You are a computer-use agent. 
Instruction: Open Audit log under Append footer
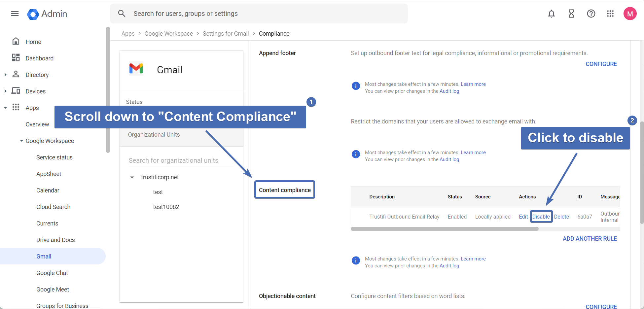coord(449,91)
